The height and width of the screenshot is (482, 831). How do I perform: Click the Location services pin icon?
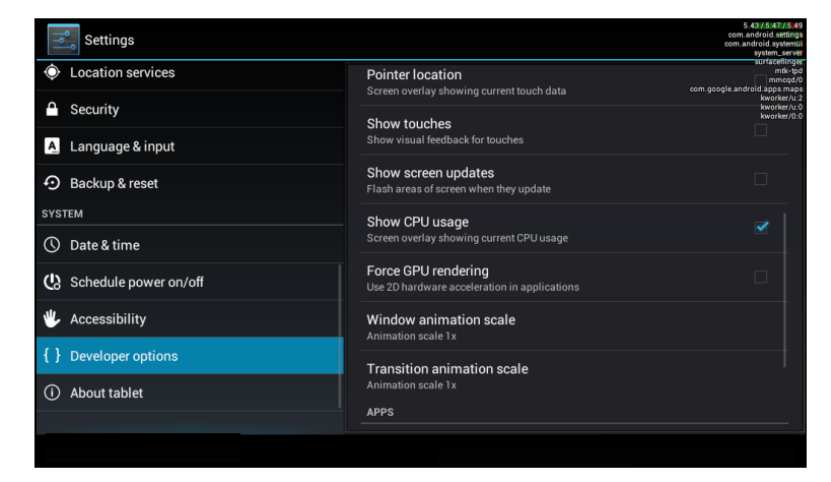point(52,73)
